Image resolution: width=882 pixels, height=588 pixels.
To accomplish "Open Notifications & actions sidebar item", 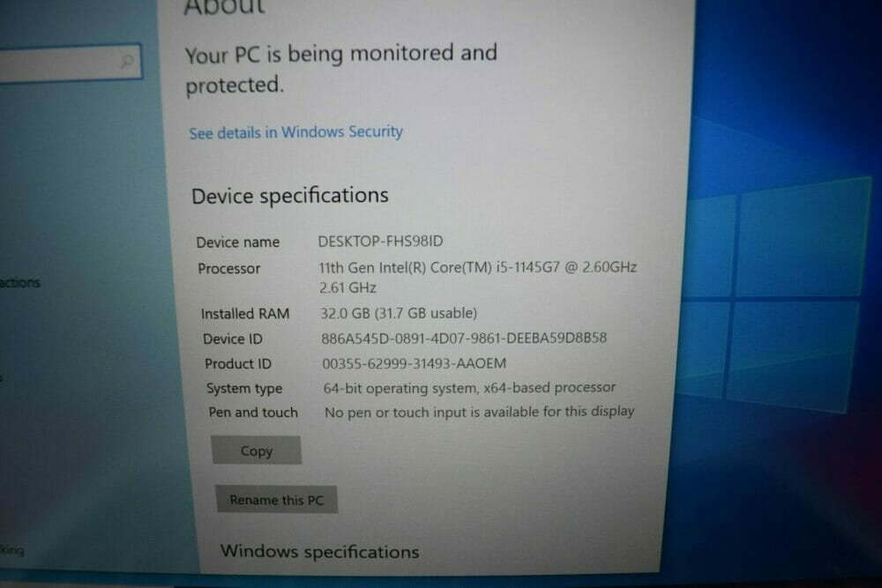I will [x=20, y=282].
